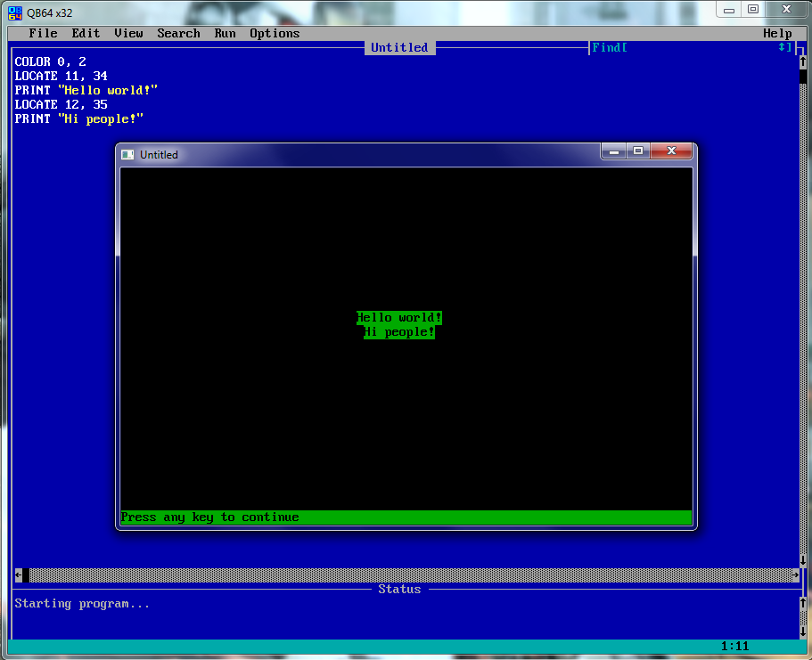
Task: Click the Hi people! output text
Action: point(399,332)
